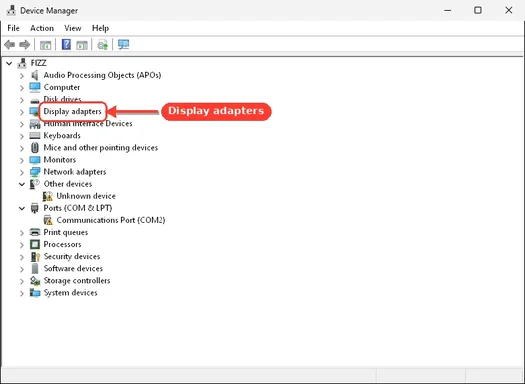The height and width of the screenshot is (384, 525).
Task: Select the Monitors label
Action: [x=60, y=160]
